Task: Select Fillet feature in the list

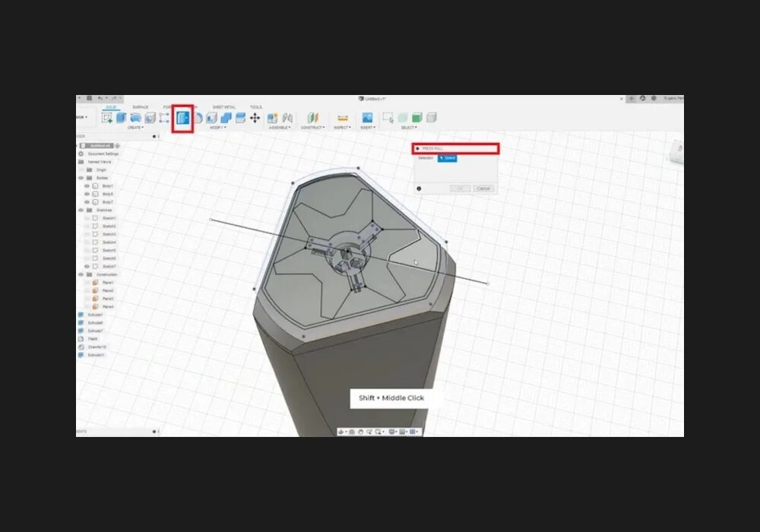Action: coord(93,339)
